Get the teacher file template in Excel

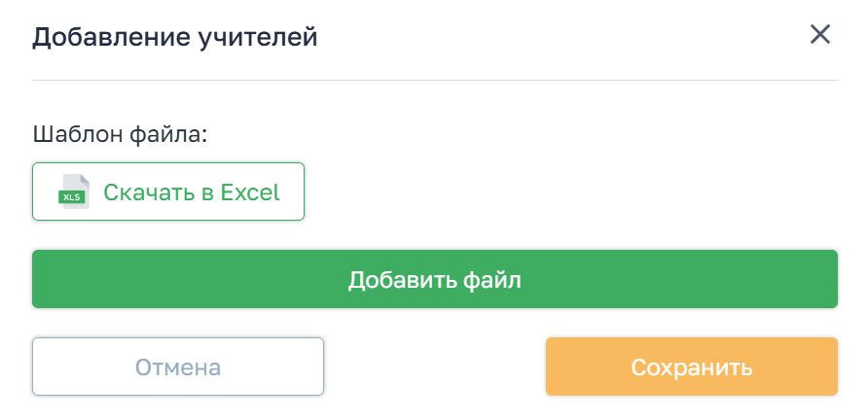pos(168,192)
